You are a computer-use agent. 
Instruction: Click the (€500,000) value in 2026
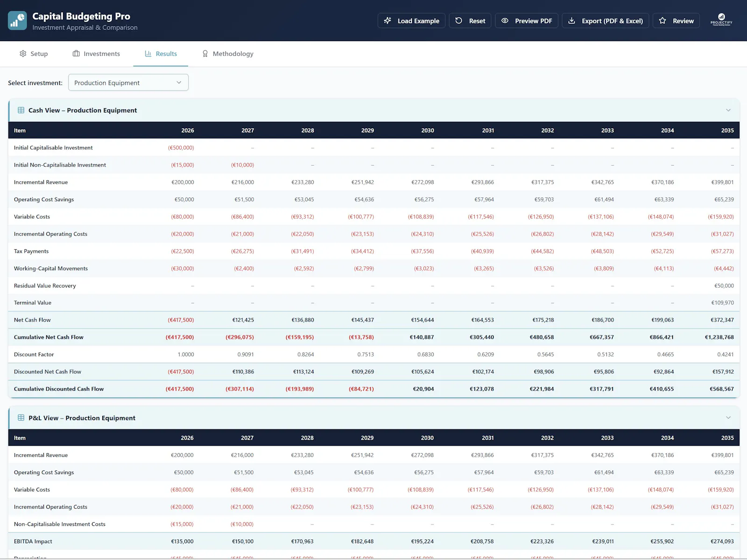(181, 147)
